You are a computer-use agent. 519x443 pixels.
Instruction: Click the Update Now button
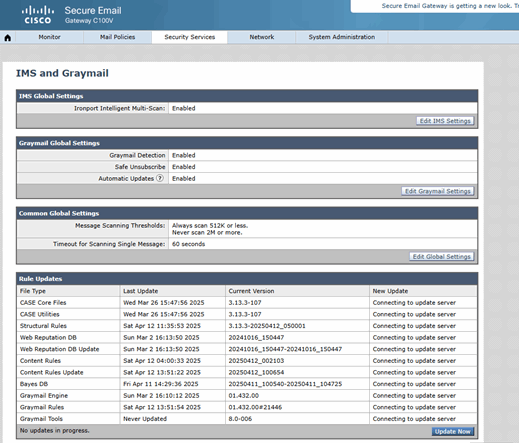pyautogui.click(x=453, y=431)
